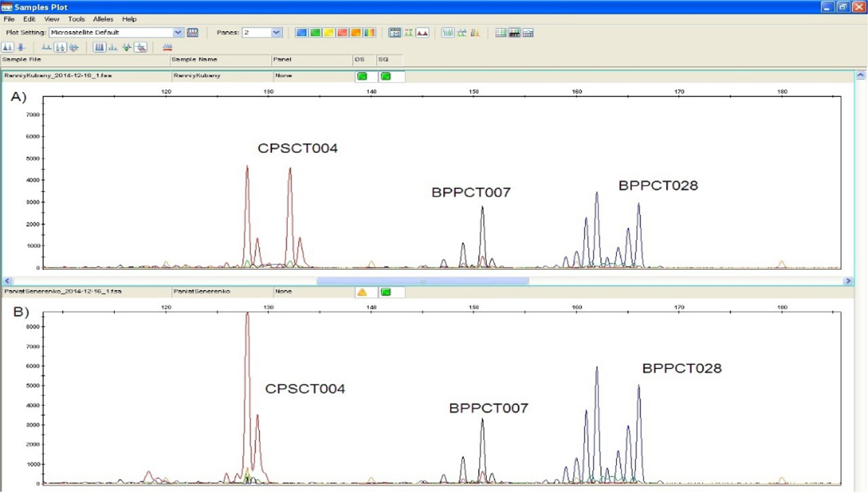
Task: Click the solid blue bars icon in the second row
Action: point(99,47)
